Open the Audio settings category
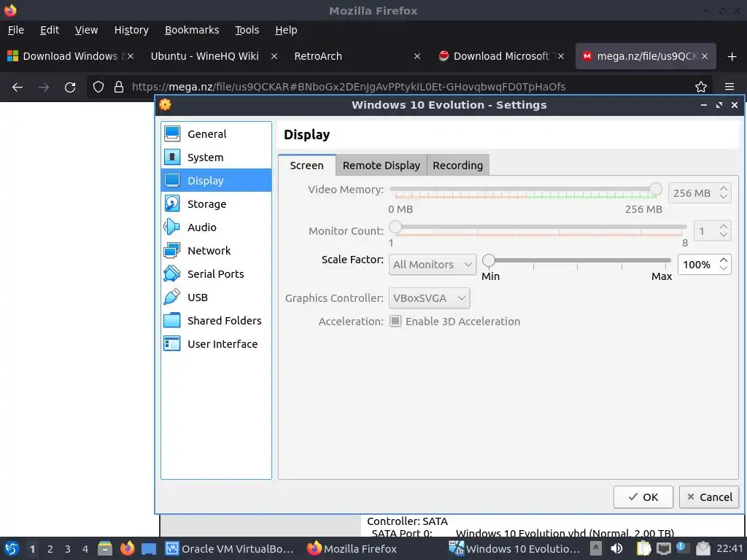Image resolution: width=747 pixels, height=560 pixels. pos(216,227)
